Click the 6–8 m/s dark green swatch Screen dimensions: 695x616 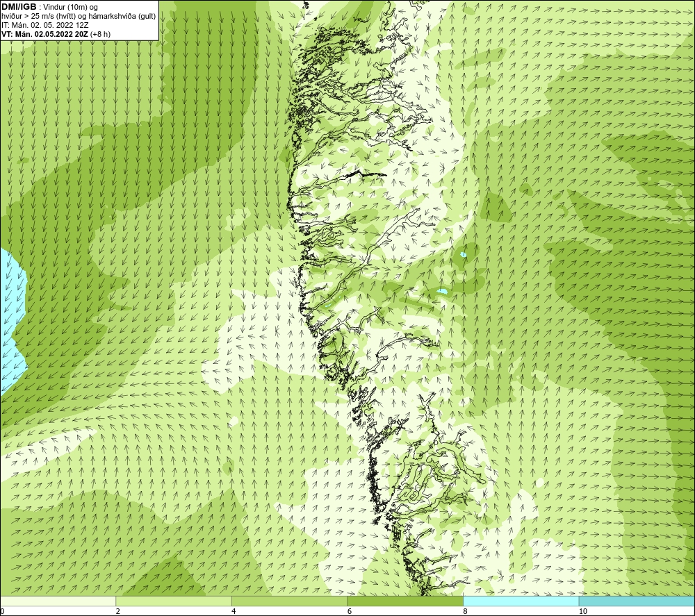click(405, 601)
